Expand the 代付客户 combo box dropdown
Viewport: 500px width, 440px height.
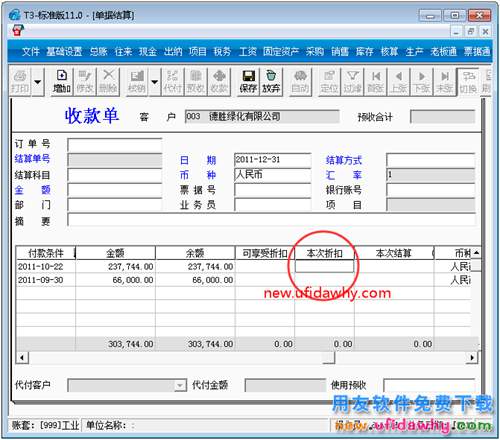point(180,386)
